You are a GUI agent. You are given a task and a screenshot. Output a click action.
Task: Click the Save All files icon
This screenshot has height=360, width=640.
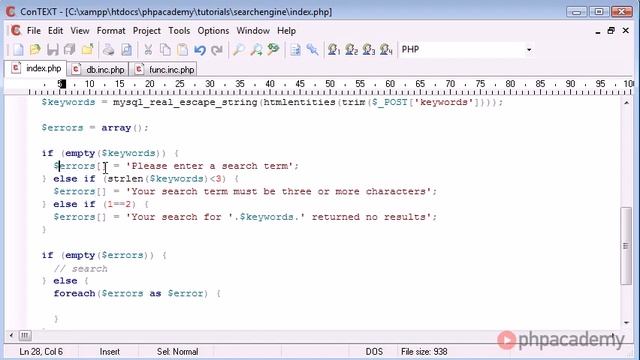click(x=69, y=50)
